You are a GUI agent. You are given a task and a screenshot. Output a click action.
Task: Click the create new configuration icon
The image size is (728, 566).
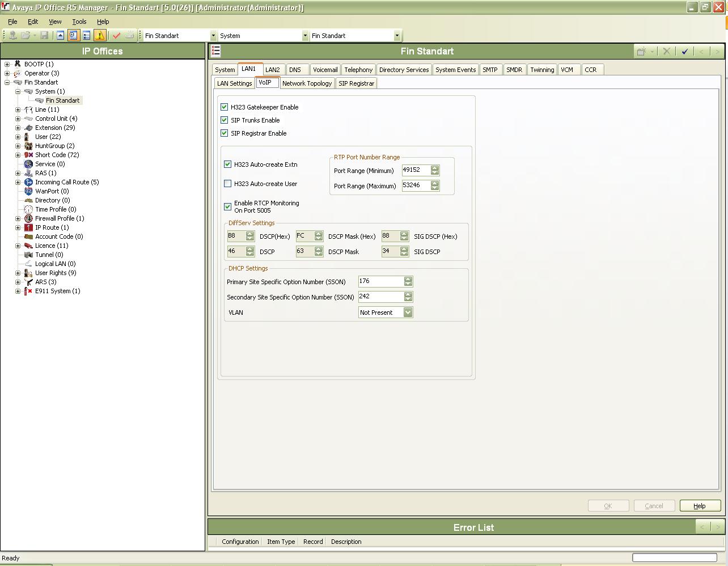coord(130,35)
